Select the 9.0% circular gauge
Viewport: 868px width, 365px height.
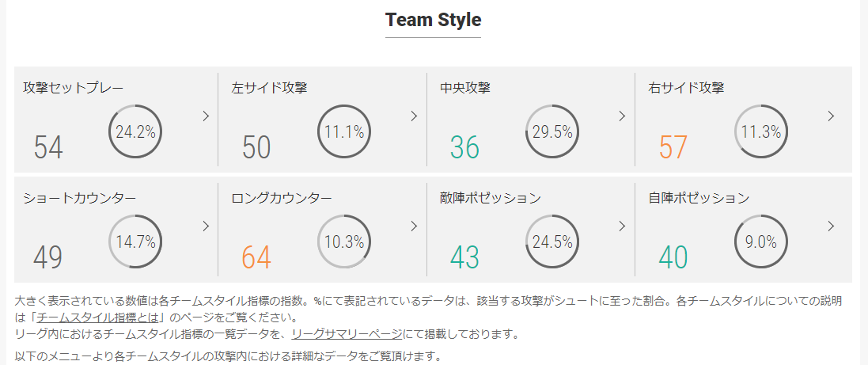[x=760, y=241]
